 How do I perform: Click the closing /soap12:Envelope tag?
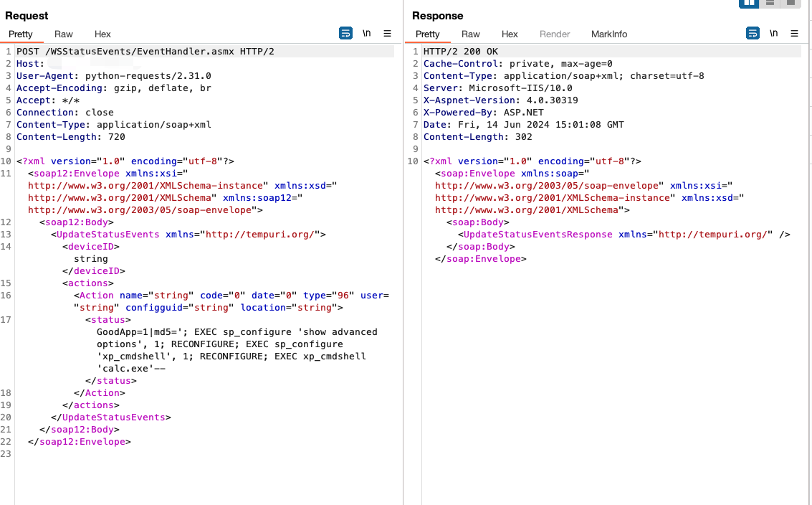pos(80,442)
